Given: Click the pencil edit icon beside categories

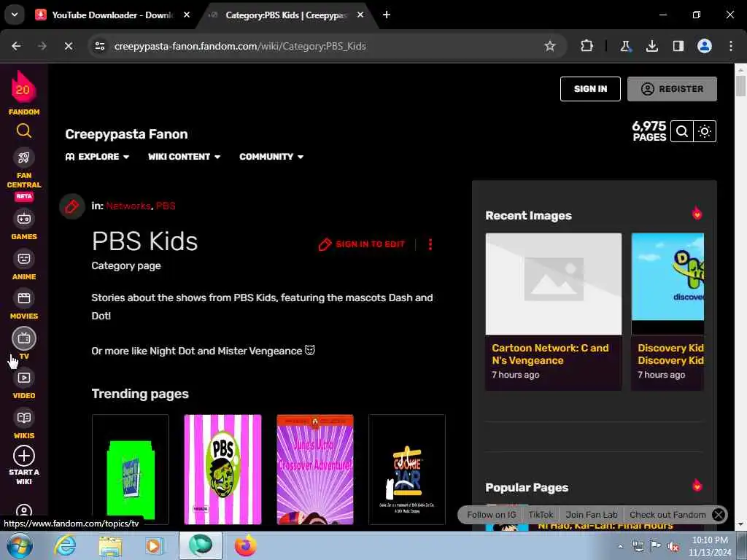Looking at the screenshot, I should coord(72,206).
